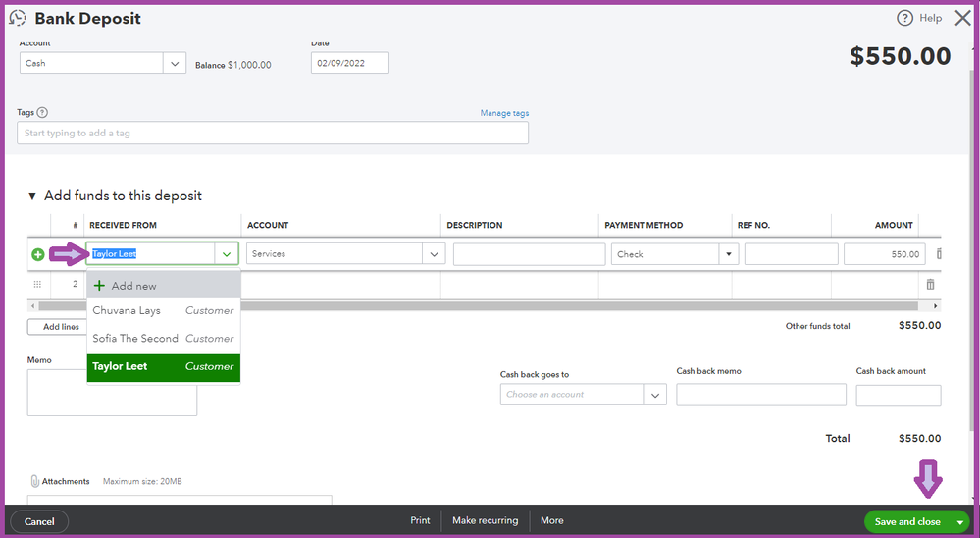Click the deposit date field

click(x=350, y=63)
